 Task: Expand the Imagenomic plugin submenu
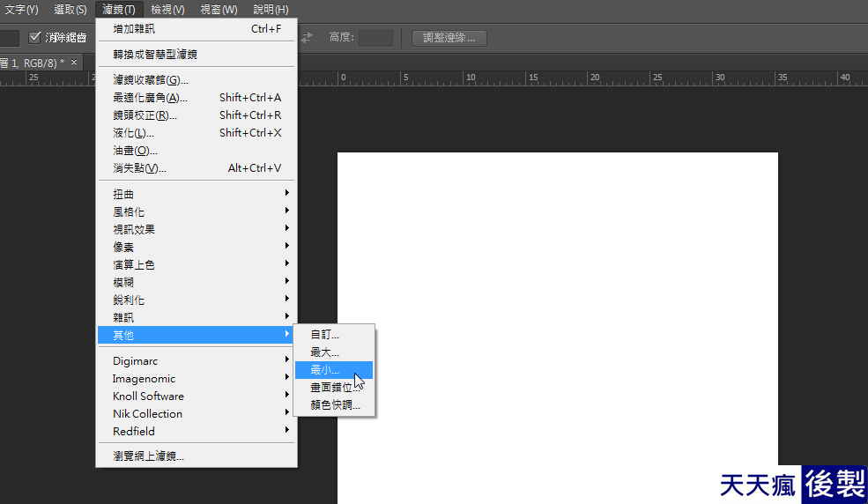click(x=197, y=378)
